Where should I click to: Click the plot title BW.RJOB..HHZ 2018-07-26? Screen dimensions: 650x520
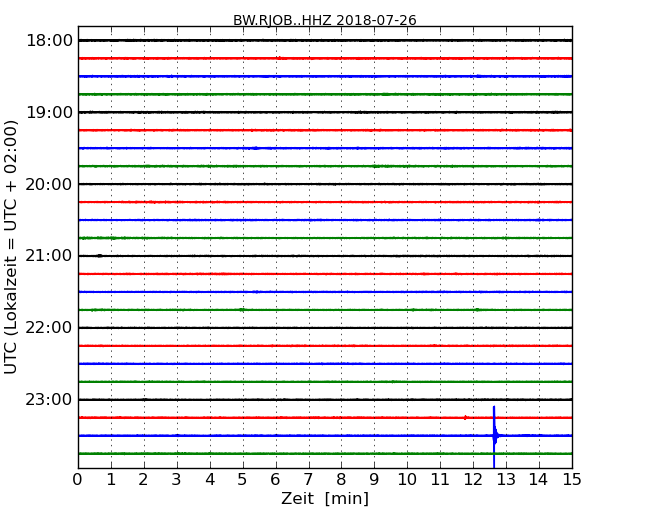coord(325,20)
